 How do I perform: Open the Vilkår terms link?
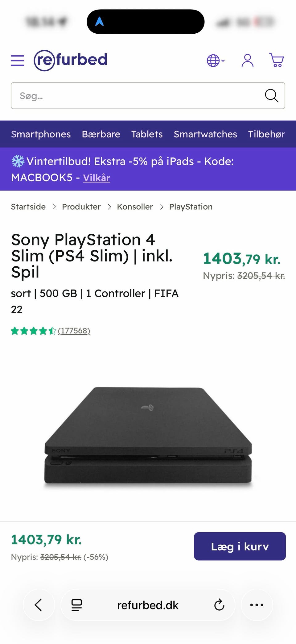pyautogui.click(x=97, y=178)
